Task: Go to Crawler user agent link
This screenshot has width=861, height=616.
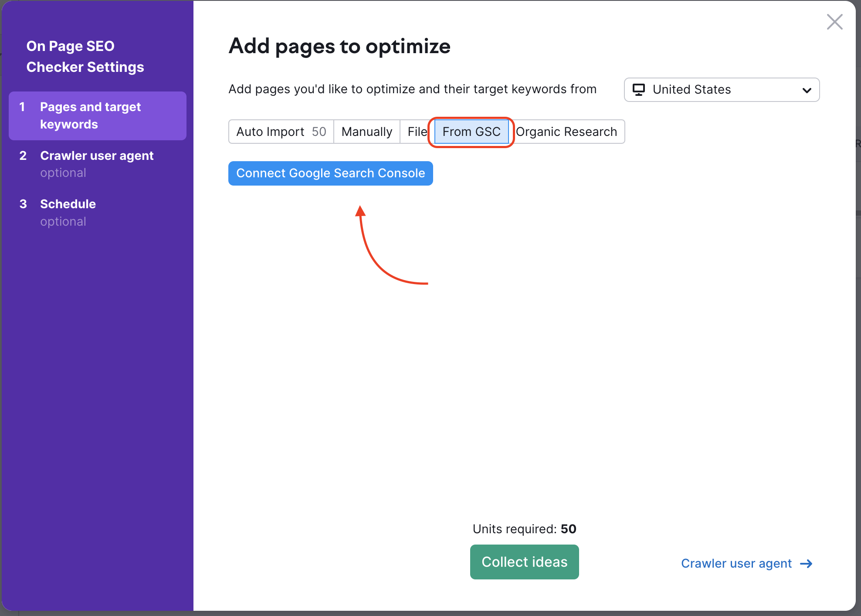Action: click(x=747, y=563)
